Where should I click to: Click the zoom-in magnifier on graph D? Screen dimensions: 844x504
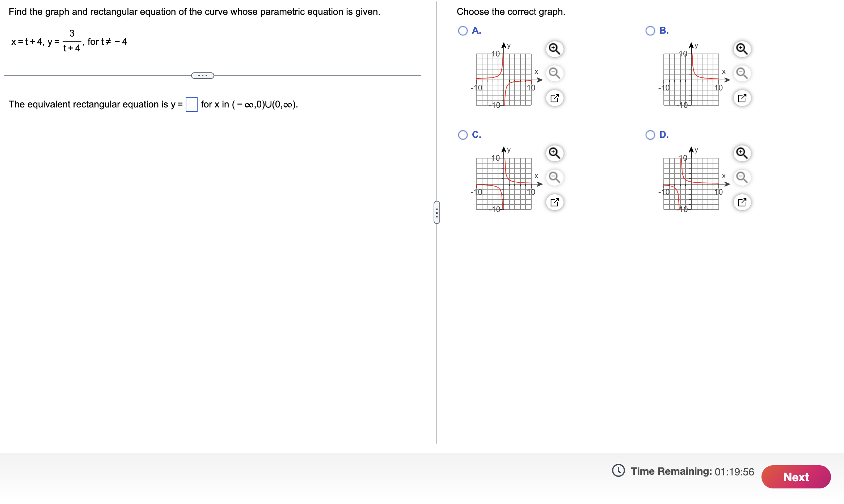[x=741, y=153]
